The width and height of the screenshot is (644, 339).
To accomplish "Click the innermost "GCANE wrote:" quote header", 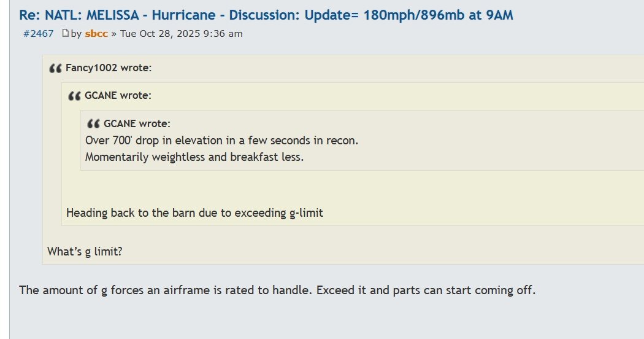I will pos(137,123).
